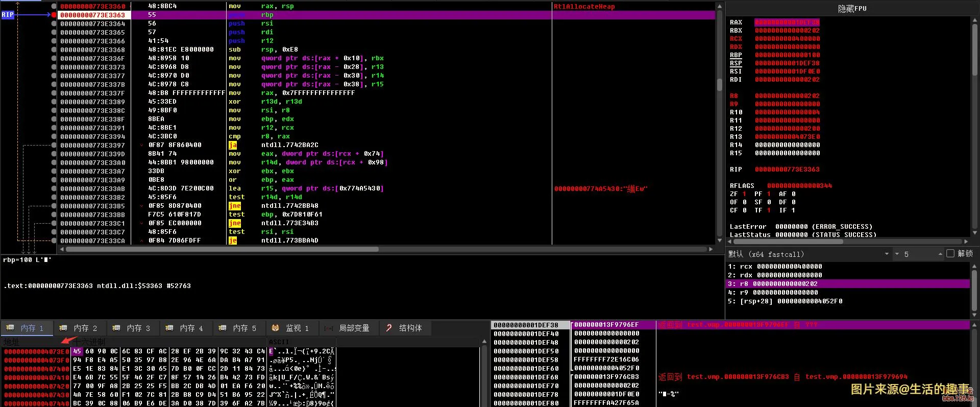Click the 监视 1 watch tab icon

click(x=276, y=328)
